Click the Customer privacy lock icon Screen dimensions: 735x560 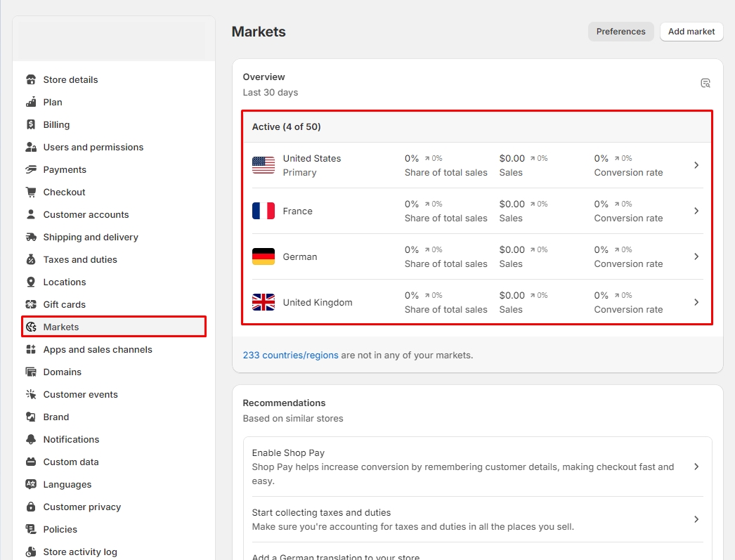click(x=31, y=507)
